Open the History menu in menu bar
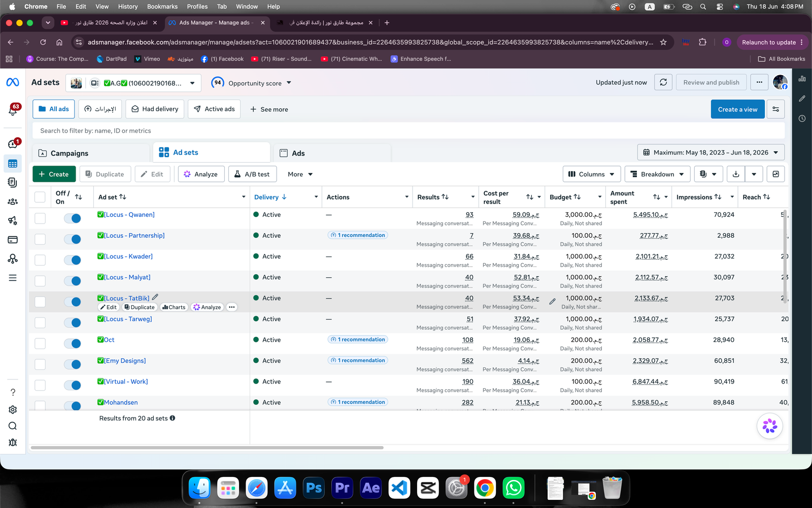Viewport: 812px width, 508px height. 128,7
